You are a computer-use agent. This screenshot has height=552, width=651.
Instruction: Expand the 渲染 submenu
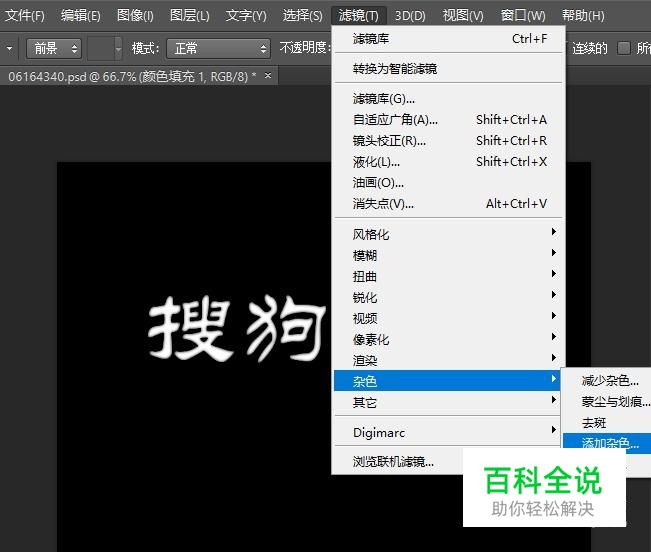[450, 360]
